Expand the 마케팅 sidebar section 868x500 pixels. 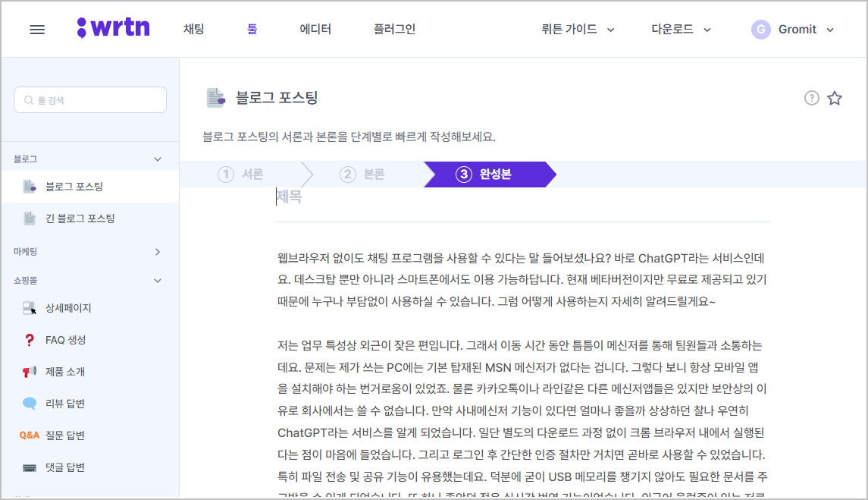tap(157, 251)
